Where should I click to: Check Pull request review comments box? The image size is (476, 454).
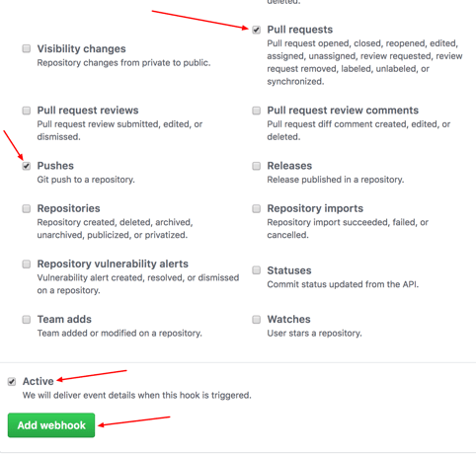pos(256,111)
